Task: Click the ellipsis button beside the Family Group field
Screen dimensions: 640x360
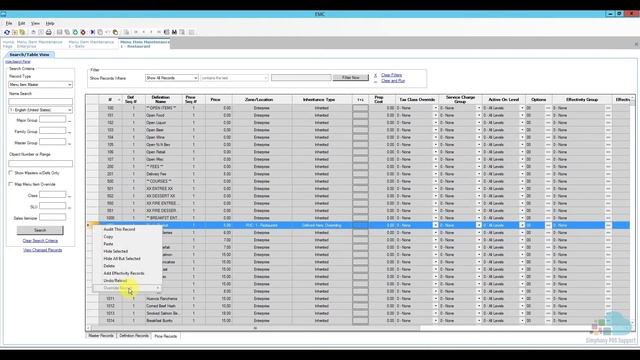Action: [69, 132]
